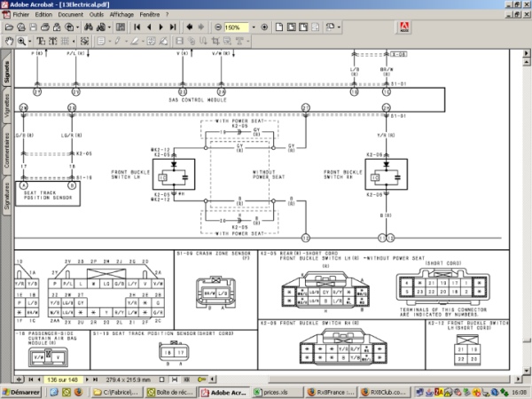Click the Go to previous view arrow
532x399 pixels.
(x=190, y=27)
